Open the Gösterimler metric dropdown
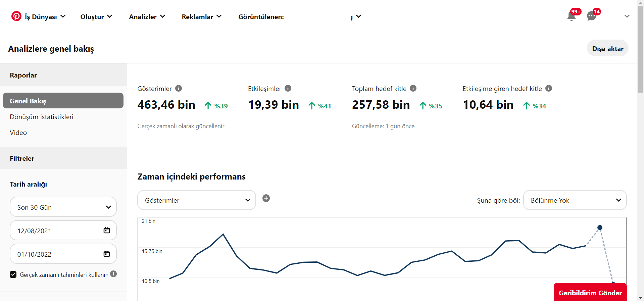The width and height of the screenshot is (644, 301). coord(197,200)
